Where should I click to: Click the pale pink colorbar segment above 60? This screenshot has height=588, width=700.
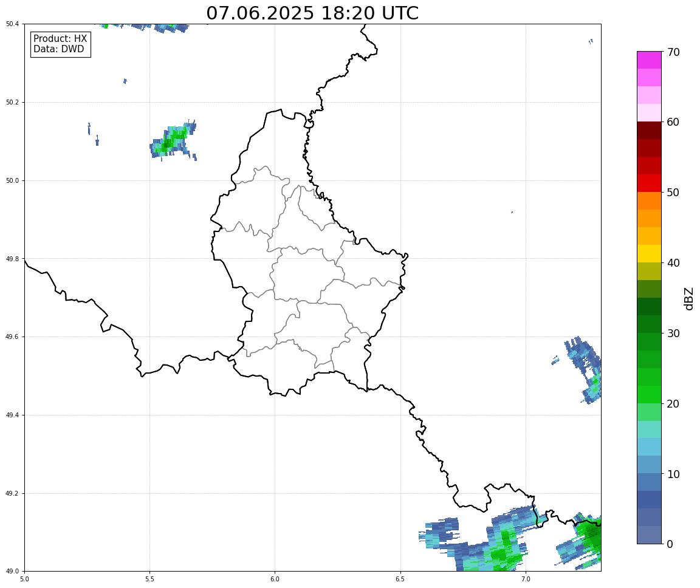[649, 113]
